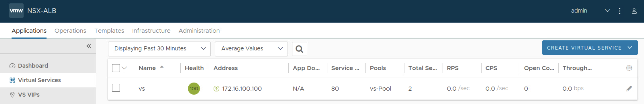
Task: Sort table by Name column header
Action: click(147, 68)
